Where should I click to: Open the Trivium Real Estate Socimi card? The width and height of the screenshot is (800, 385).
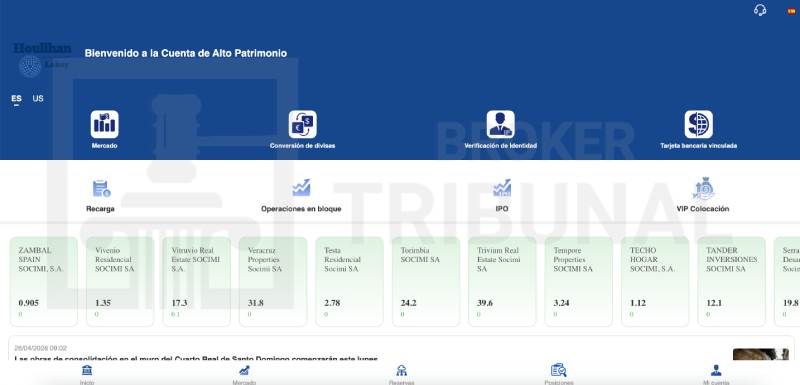pyautogui.click(x=502, y=281)
